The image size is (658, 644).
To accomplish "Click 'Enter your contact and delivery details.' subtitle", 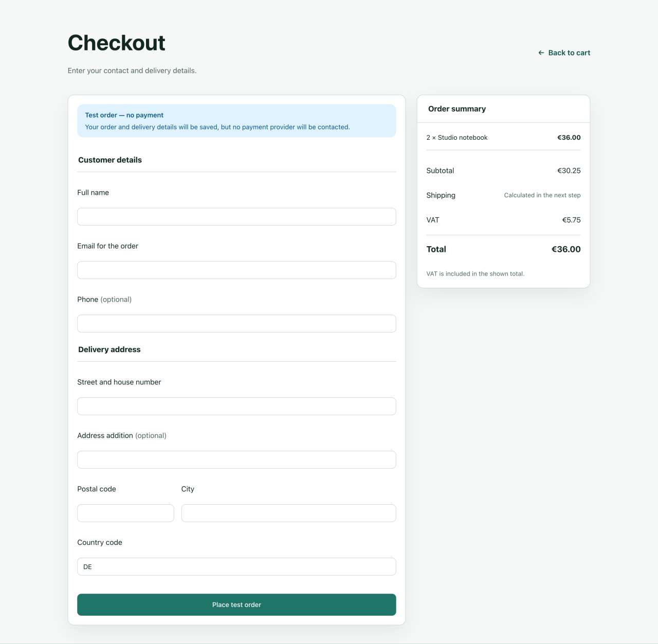I will pos(132,70).
